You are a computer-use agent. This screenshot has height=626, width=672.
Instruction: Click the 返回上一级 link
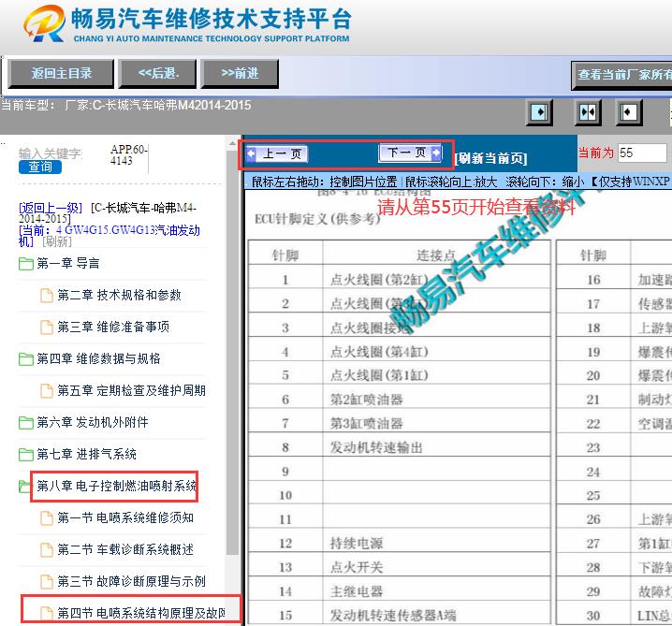click(x=51, y=208)
